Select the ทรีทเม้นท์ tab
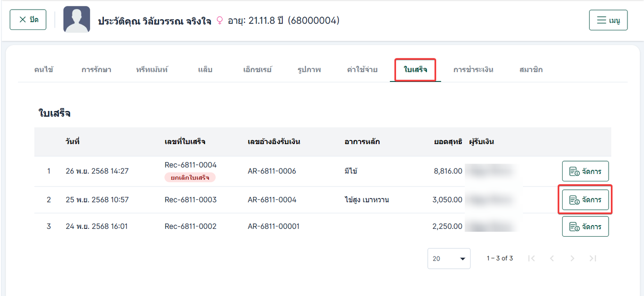 pos(152,70)
